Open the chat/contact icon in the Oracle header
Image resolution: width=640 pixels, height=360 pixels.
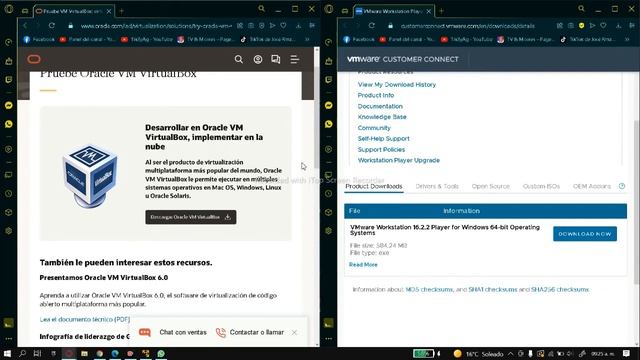[276, 60]
